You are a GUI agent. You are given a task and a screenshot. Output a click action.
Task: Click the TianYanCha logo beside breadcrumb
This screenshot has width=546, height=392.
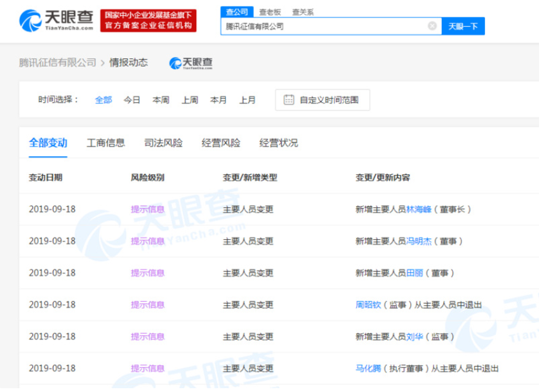(191, 63)
